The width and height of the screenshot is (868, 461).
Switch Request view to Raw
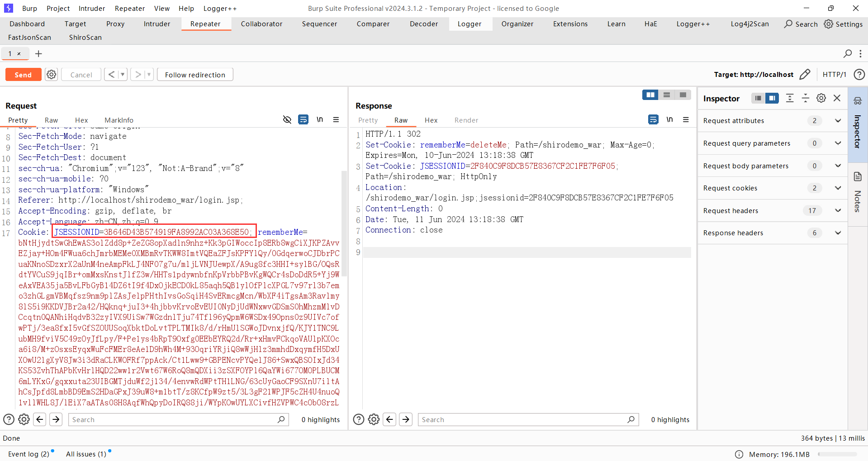pyautogui.click(x=51, y=120)
